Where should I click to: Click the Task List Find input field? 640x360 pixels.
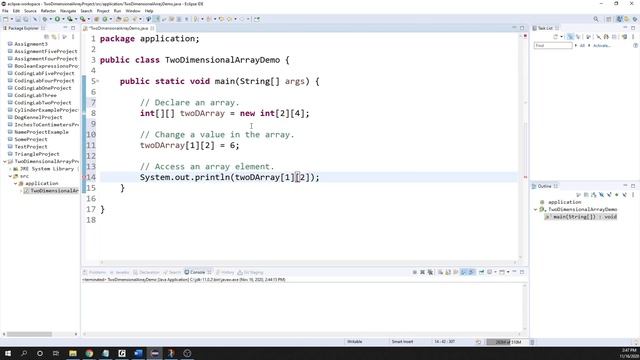click(553, 46)
